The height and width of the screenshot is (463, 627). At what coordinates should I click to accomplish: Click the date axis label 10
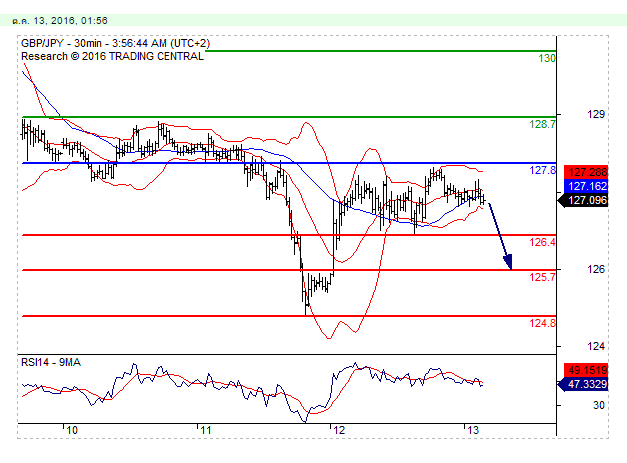pyautogui.click(x=72, y=430)
